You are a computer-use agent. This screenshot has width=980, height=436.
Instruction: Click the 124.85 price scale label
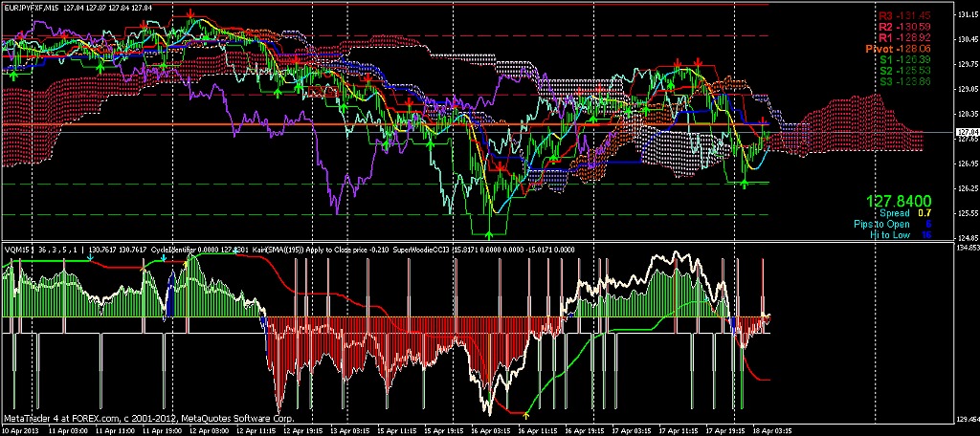coord(967,238)
